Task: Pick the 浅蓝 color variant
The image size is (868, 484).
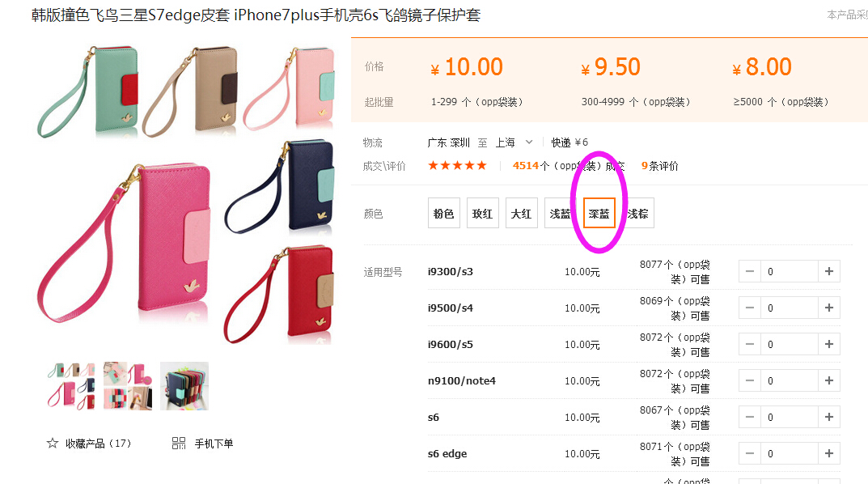Action: click(561, 213)
